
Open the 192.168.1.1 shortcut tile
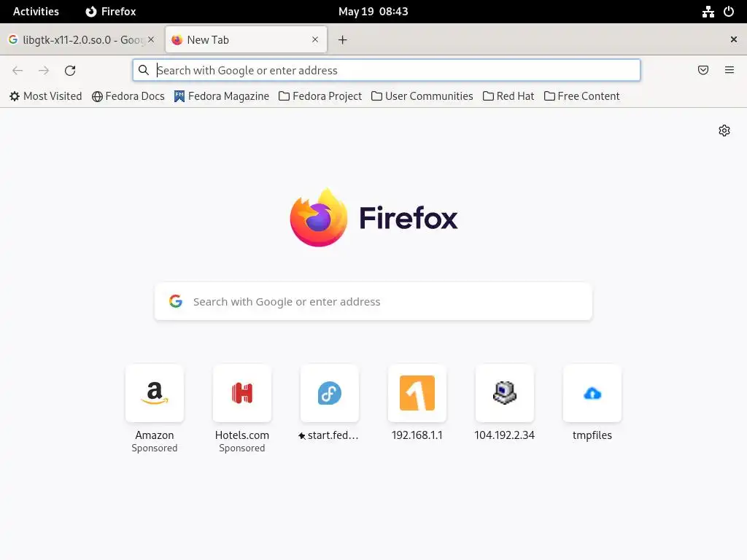point(417,393)
